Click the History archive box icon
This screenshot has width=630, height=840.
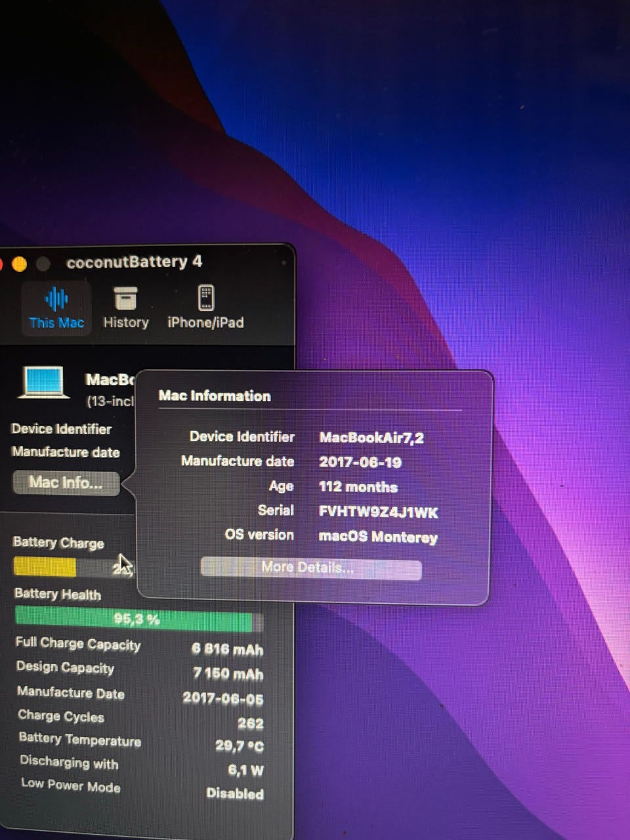coord(126,298)
